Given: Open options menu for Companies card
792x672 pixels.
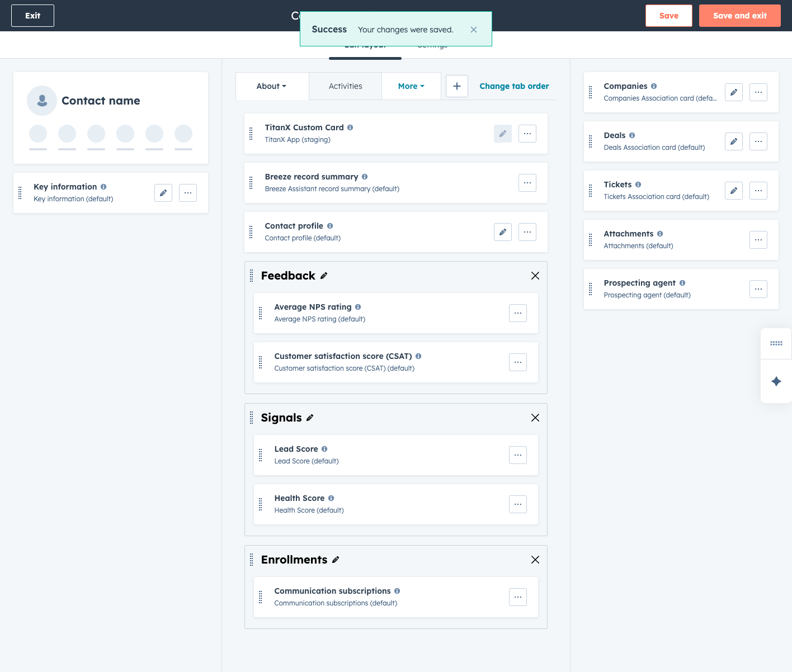Looking at the screenshot, I should click(x=758, y=92).
